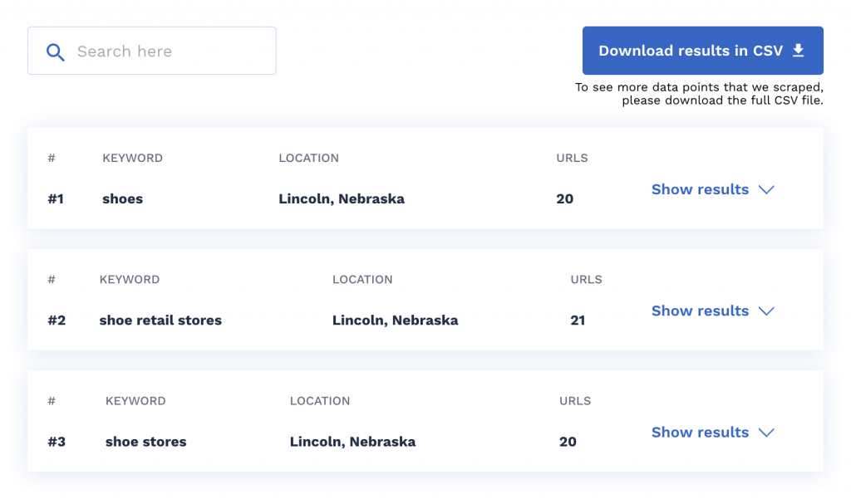The height and width of the screenshot is (504, 851).
Task: Click the download arrow icon on the CSV button
Action: coord(799,51)
